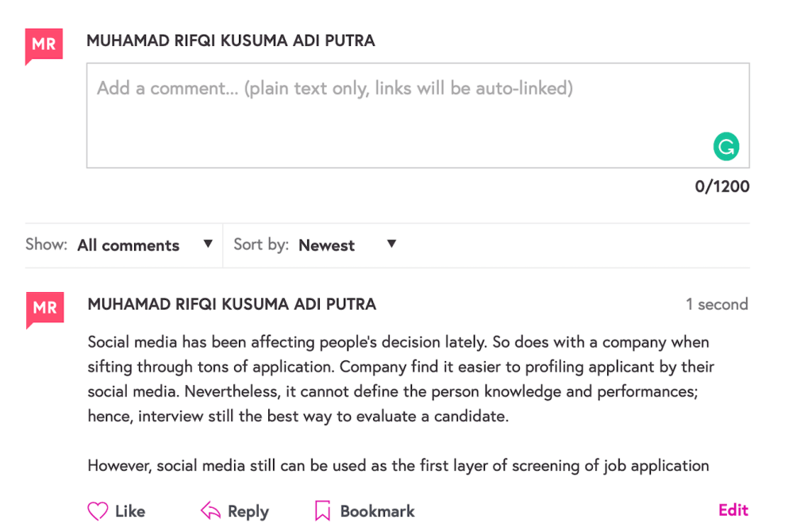Viewport: 812px width, 527px height.
Task: Click the Grammarly icon in the comment box
Action: pyautogui.click(x=725, y=146)
